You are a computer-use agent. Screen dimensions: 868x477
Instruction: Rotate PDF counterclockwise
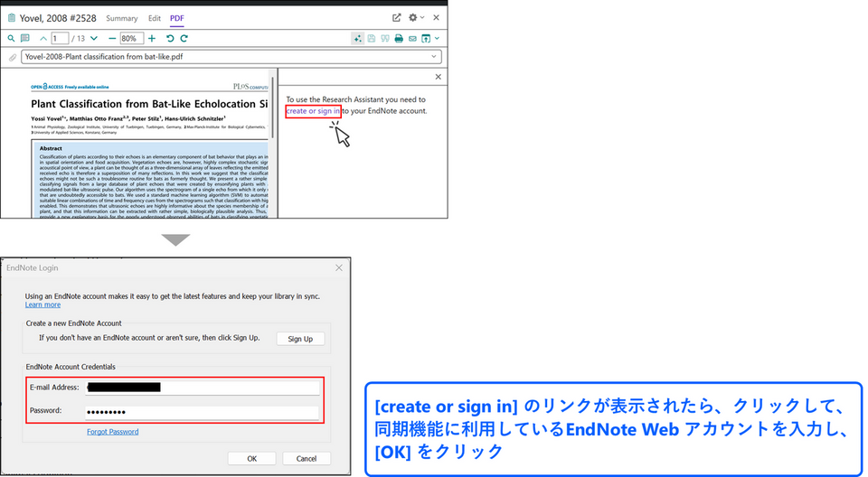[169, 39]
